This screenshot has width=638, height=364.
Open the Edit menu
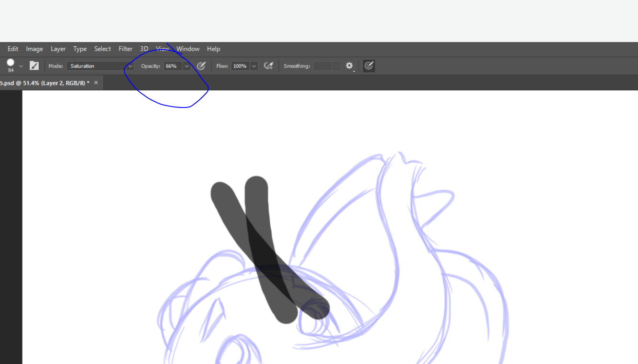(13, 49)
